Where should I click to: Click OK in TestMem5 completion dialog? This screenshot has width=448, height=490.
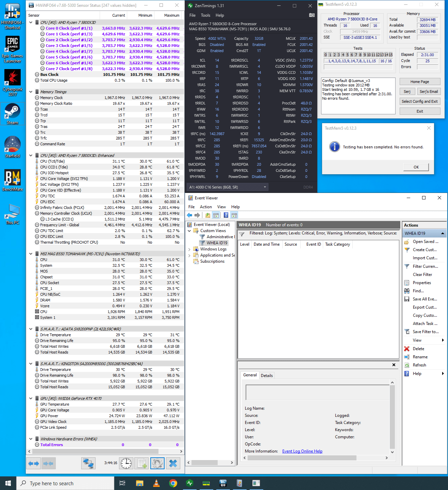click(416, 167)
